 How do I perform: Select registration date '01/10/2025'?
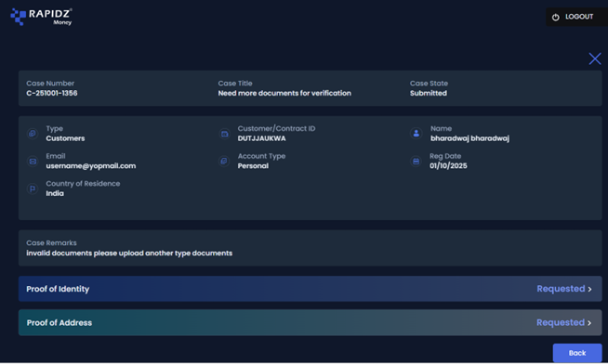[448, 165]
